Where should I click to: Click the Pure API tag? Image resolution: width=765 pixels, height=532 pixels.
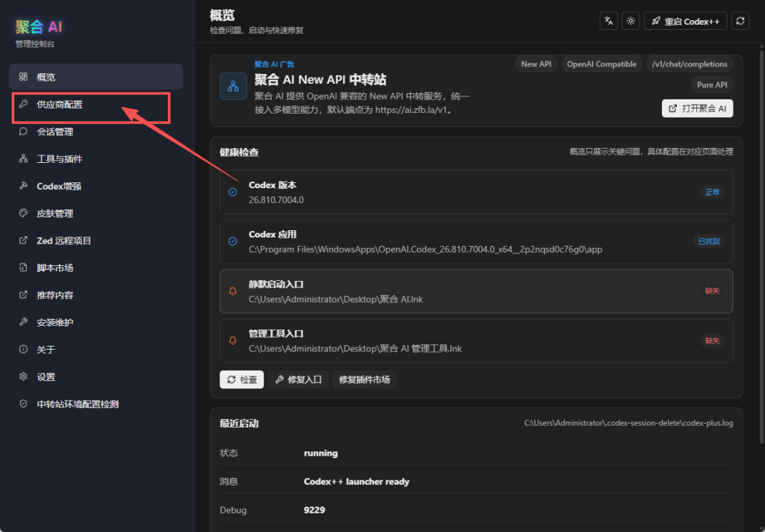(x=712, y=84)
